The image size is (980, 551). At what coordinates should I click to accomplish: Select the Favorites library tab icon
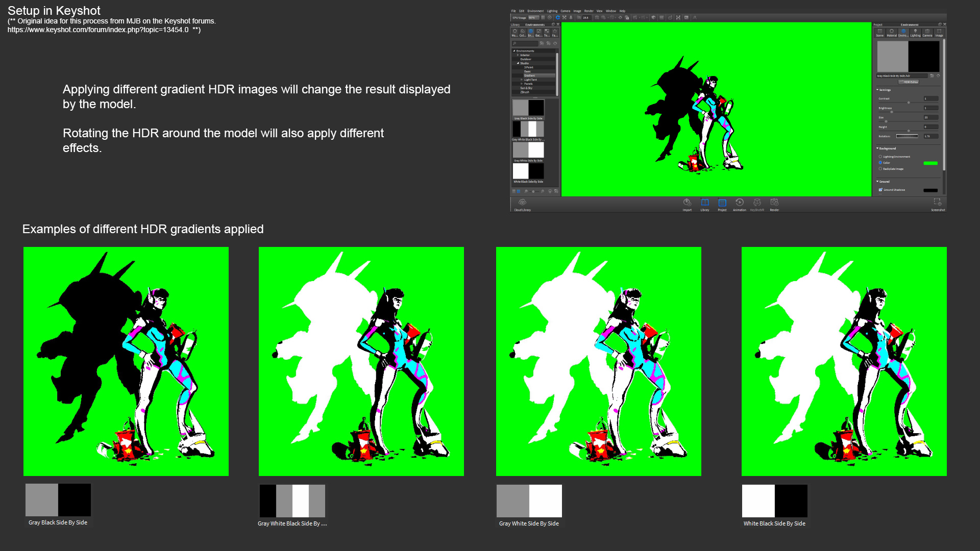[x=555, y=33]
